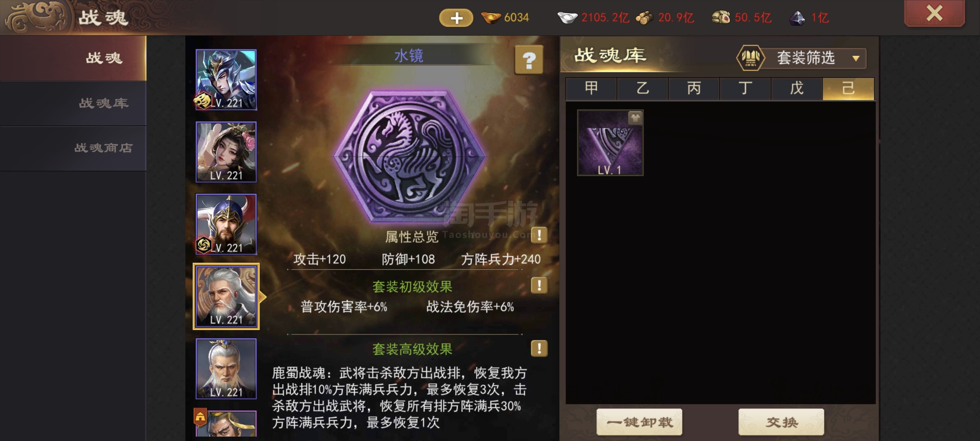
Task: Switch to the 丙 slot tab
Action: point(694,88)
